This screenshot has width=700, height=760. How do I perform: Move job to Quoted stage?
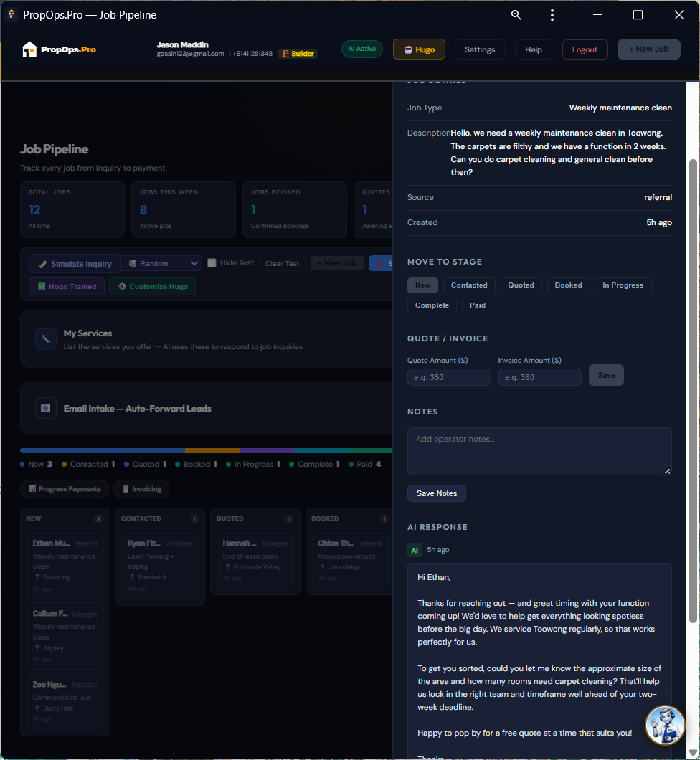tap(521, 285)
